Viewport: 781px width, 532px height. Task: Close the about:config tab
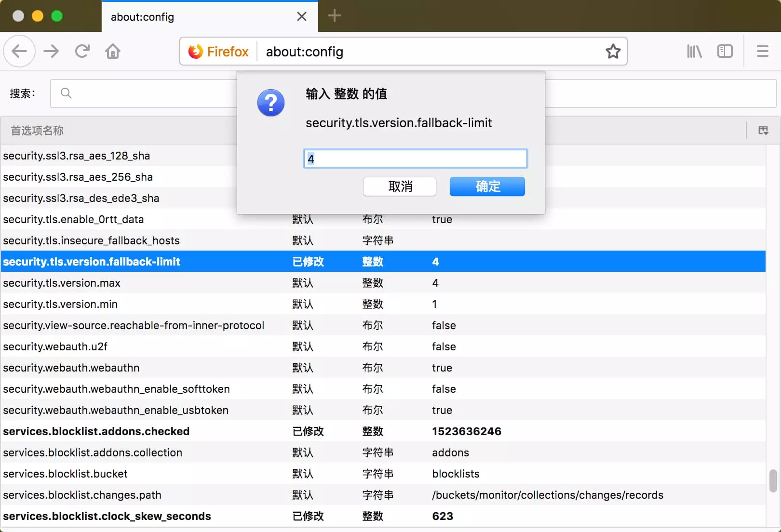[302, 17]
